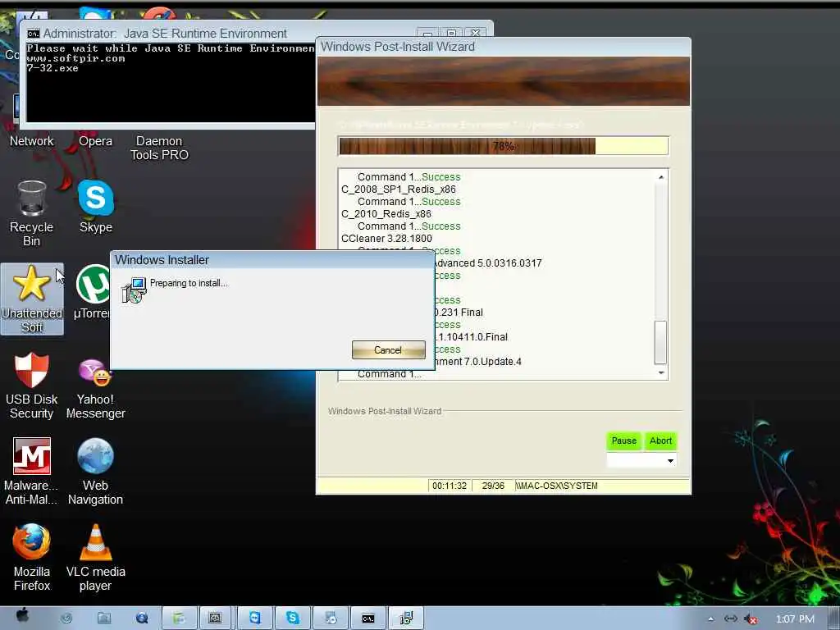The width and height of the screenshot is (840, 630).
Task: Click the muted volume tray icon
Action: [x=751, y=619]
